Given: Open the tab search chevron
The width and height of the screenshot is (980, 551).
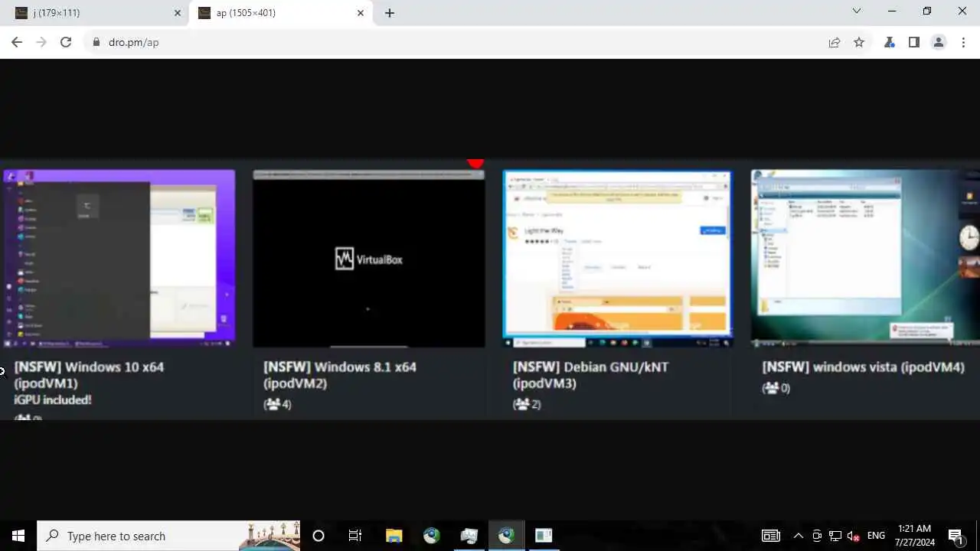Looking at the screenshot, I should pos(857,11).
